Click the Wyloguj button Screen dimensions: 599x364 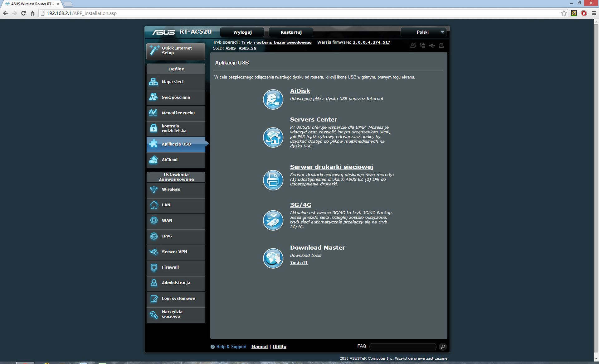coord(242,32)
